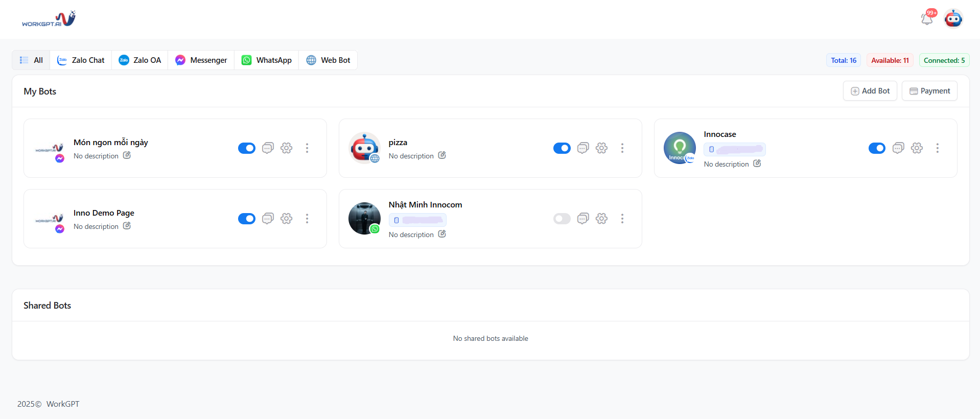The height and width of the screenshot is (419, 980).
Task: Select the Zalo OA tab
Action: pyautogui.click(x=139, y=60)
